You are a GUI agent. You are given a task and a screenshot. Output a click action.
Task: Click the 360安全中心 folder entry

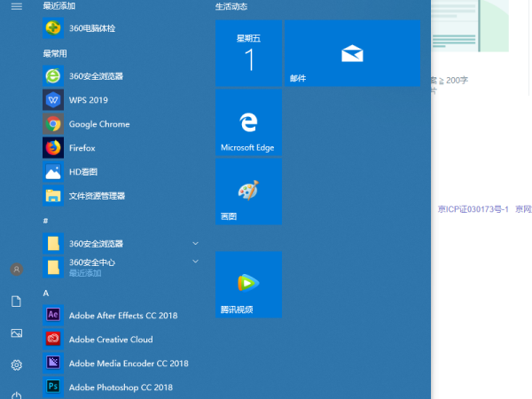click(122, 268)
